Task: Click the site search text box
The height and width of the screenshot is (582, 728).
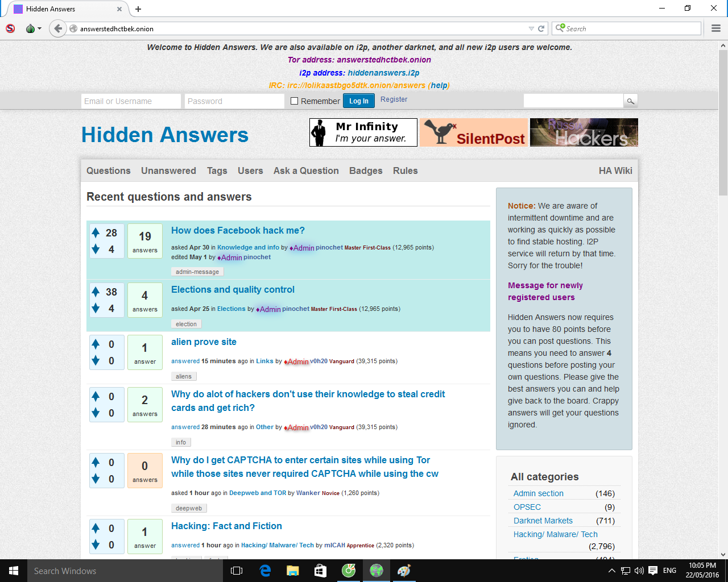Action: pos(573,101)
